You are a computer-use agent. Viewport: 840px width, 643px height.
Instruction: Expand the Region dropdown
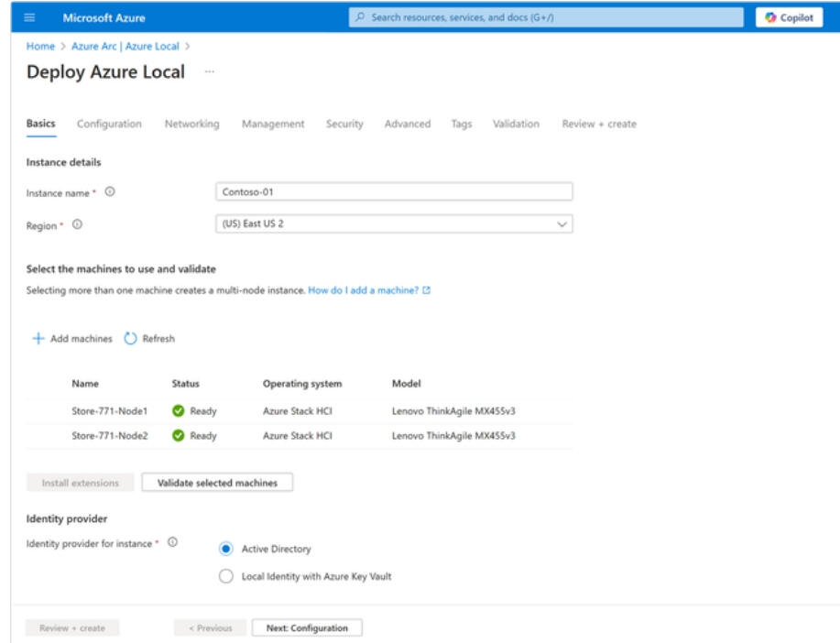pos(394,224)
